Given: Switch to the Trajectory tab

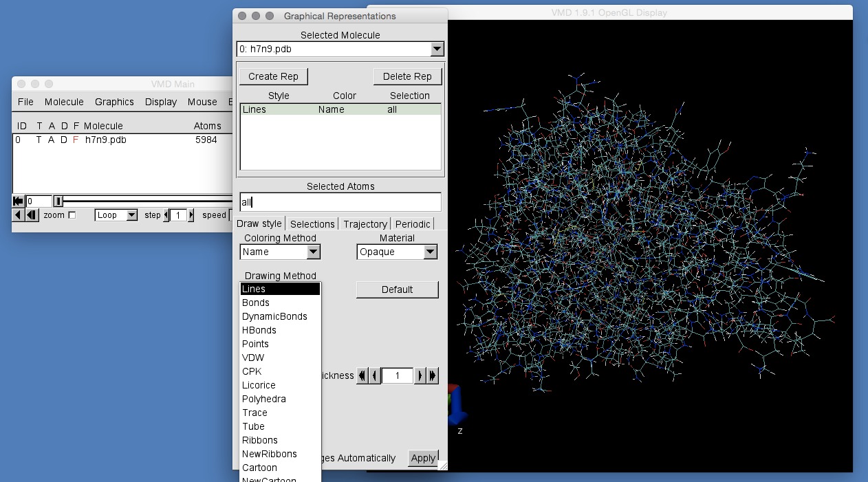Looking at the screenshot, I should pos(365,223).
